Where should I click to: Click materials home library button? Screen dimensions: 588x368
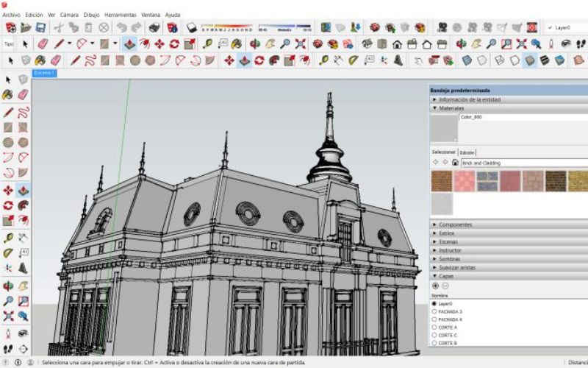coord(455,163)
